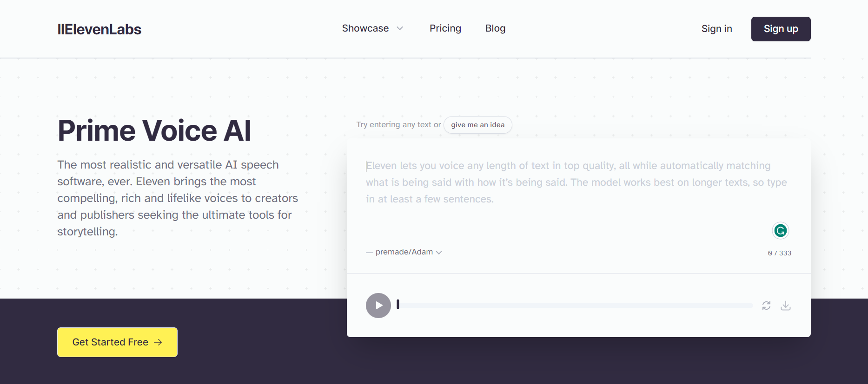Click the dash icon before premade/Adam
This screenshot has width=868, height=384.
click(x=369, y=252)
